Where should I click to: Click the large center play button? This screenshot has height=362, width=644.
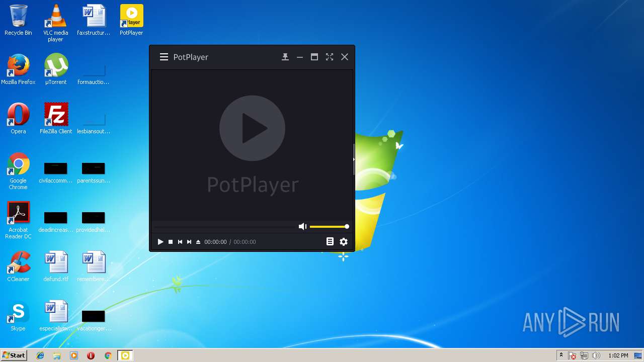click(x=252, y=128)
